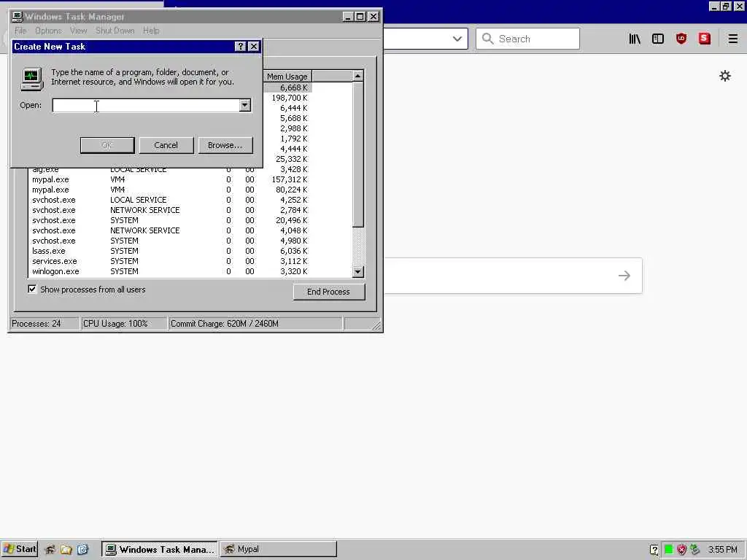Click the new tab page search field
Screen dimensions: 747x560
513,275
